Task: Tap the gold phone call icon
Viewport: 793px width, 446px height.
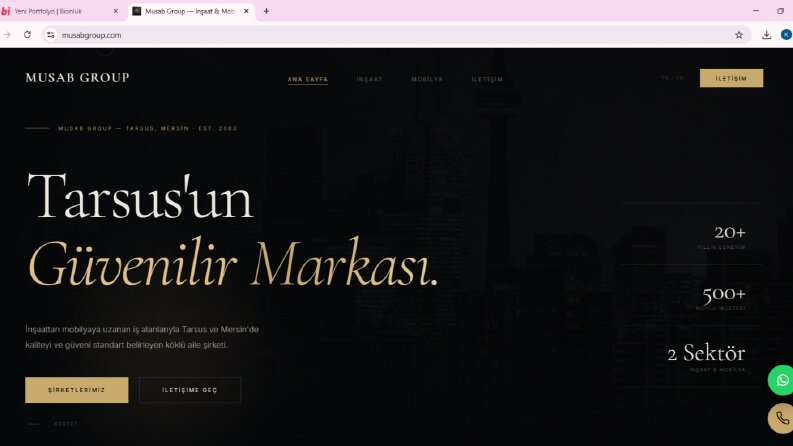Action: [x=782, y=418]
